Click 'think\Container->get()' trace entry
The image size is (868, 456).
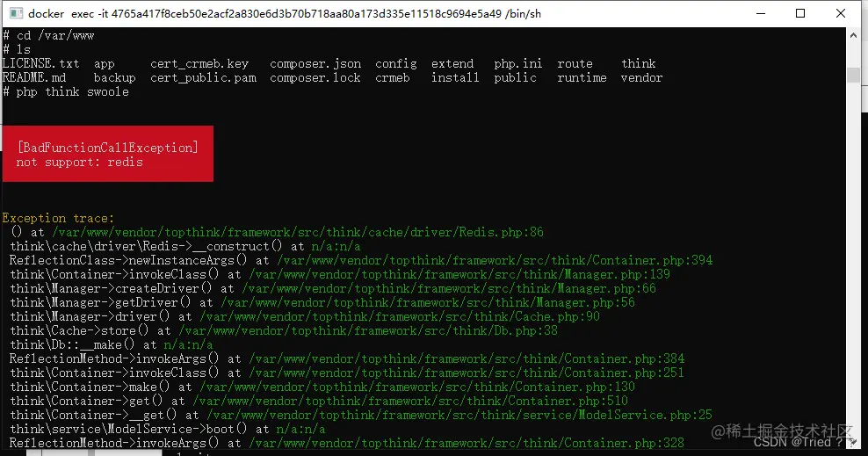coord(86,401)
